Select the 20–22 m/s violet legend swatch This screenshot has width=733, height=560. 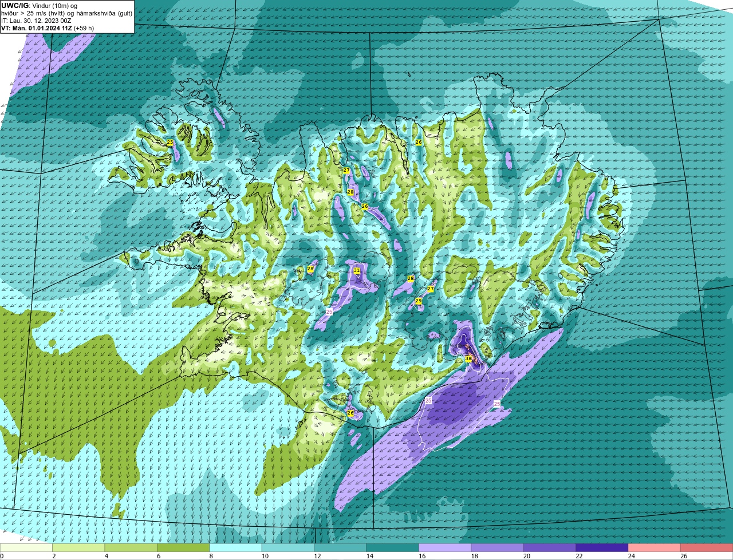(x=550, y=547)
